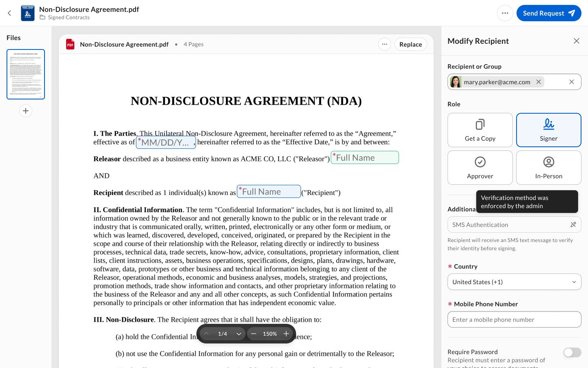Select the In-Person role
This screenshot has height=368, width=588.
tap(548, 168)
